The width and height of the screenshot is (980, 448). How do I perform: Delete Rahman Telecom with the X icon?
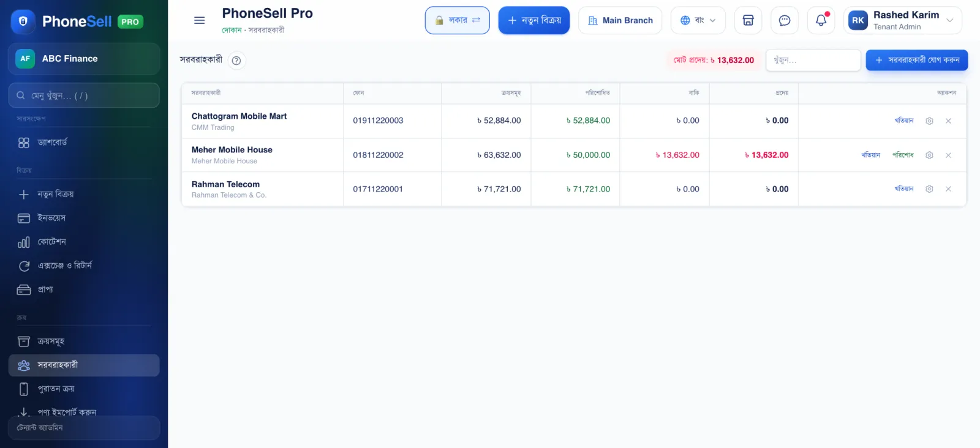click(948, 189)
